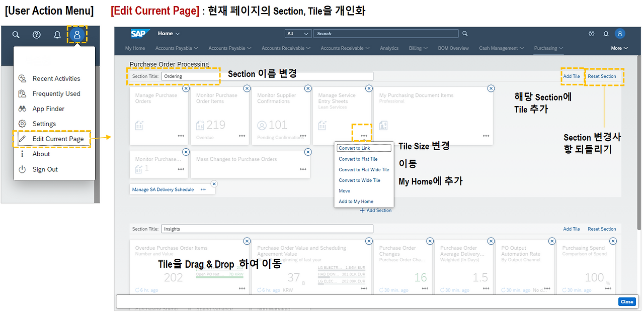Click the Insights section title input field
Screen dimensions: 644x314
tap(267, 229)
